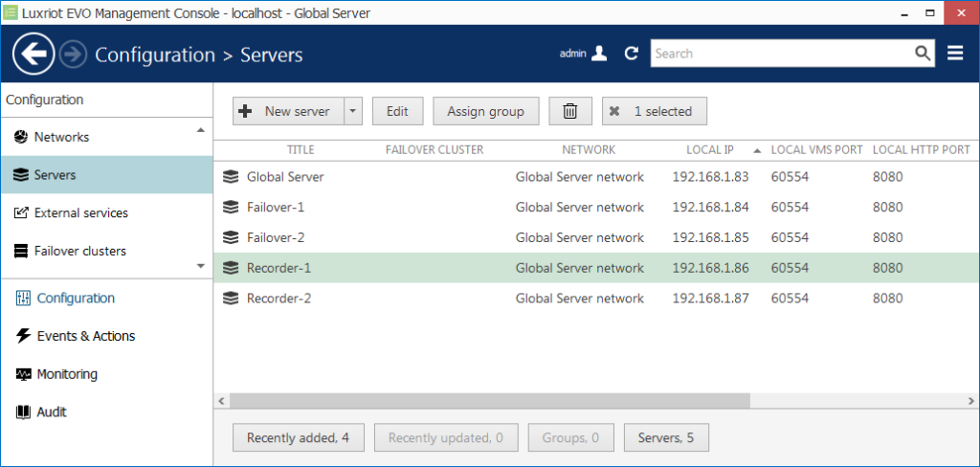Image resolution: width=980 pixels, height=467 pixels.
Task: Open the hamburger main menu
Action: 955,54
